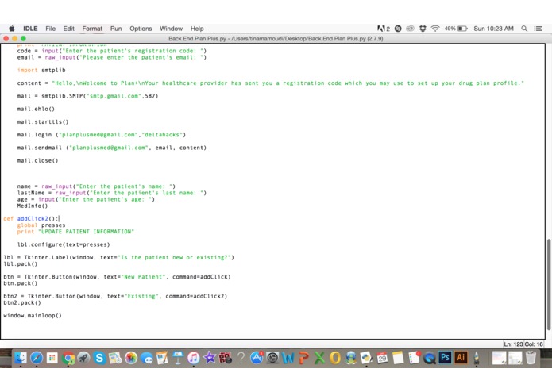Open Photos from the dock
The width and height of the screenshot is (552, 392).
[131, 358]
